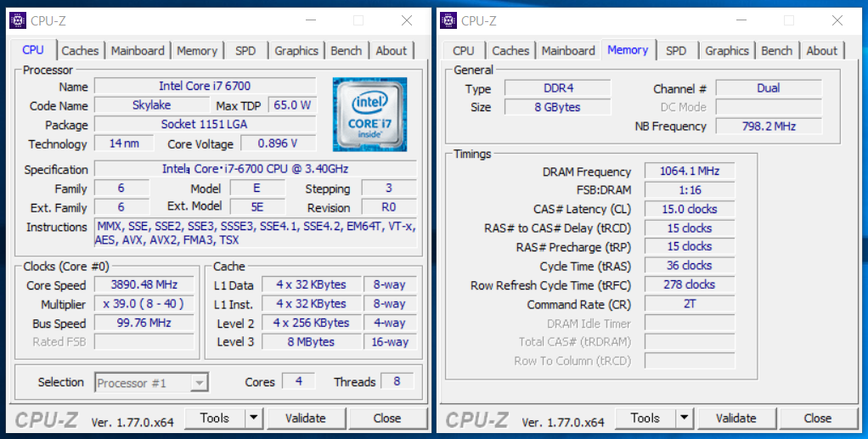The height and width of the screenshot is (439, 868).
Task: Click the empty DC Mode field
Action: (769, 107)
